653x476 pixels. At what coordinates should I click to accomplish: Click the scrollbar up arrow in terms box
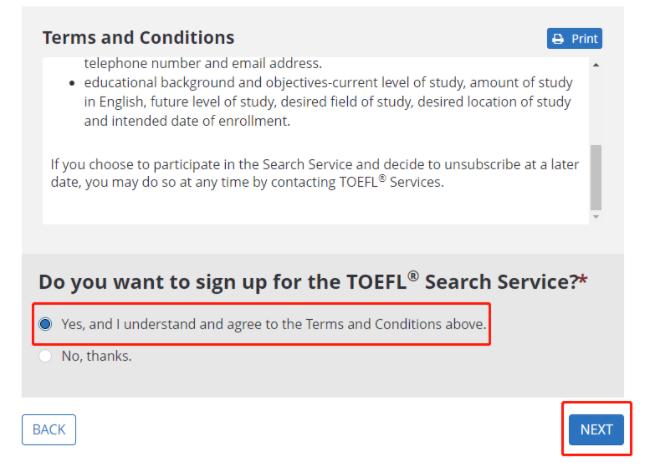[x=598, y=65]
